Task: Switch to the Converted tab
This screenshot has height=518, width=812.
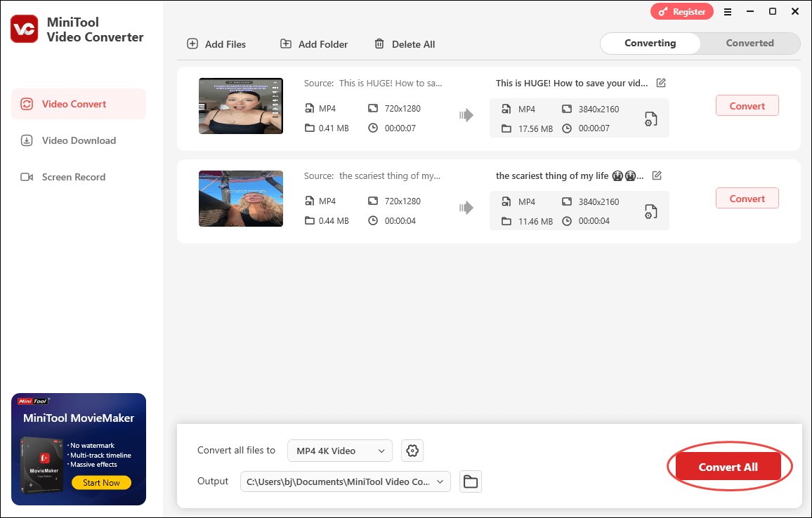Action: tap(750, 44)
